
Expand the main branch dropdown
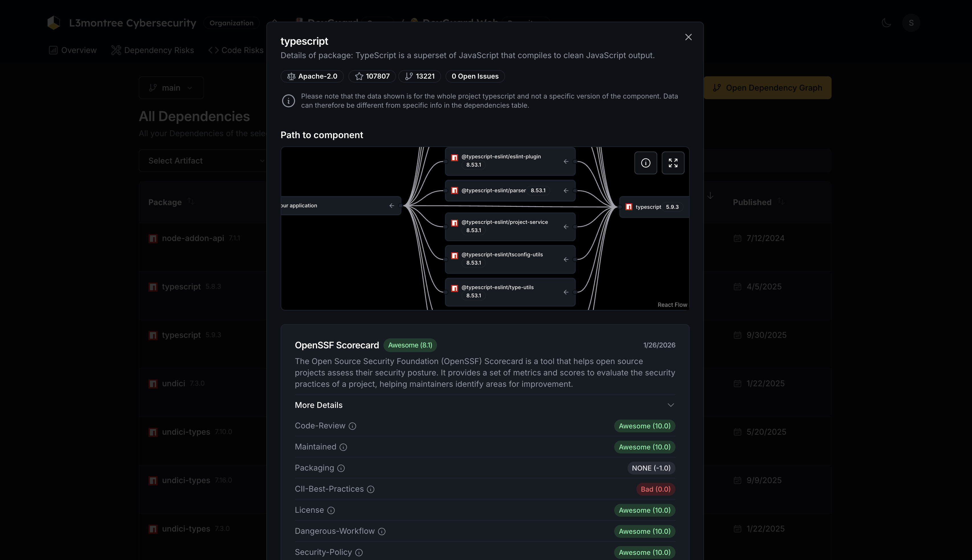171,88
